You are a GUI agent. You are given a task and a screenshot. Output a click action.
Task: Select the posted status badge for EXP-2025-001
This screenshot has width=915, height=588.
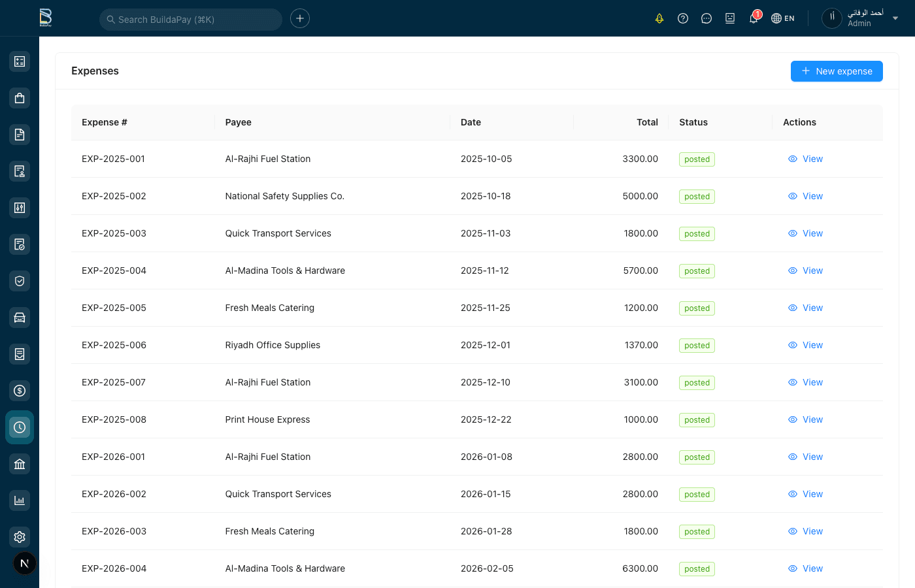point(697,159)
